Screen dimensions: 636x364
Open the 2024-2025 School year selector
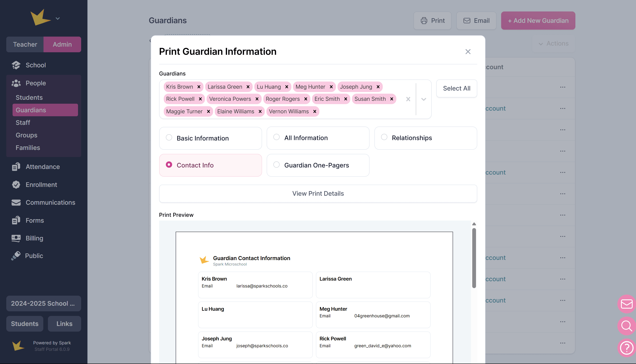coord(44,303)
